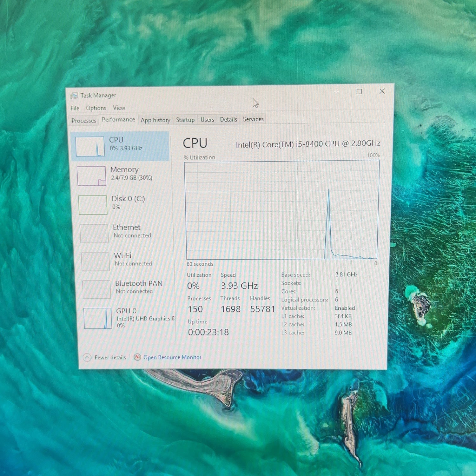This screenshot has height=476, width=476.
Task: Select Disk 0 (C:) graph thumbnail
Action: [x=93, y=205]
